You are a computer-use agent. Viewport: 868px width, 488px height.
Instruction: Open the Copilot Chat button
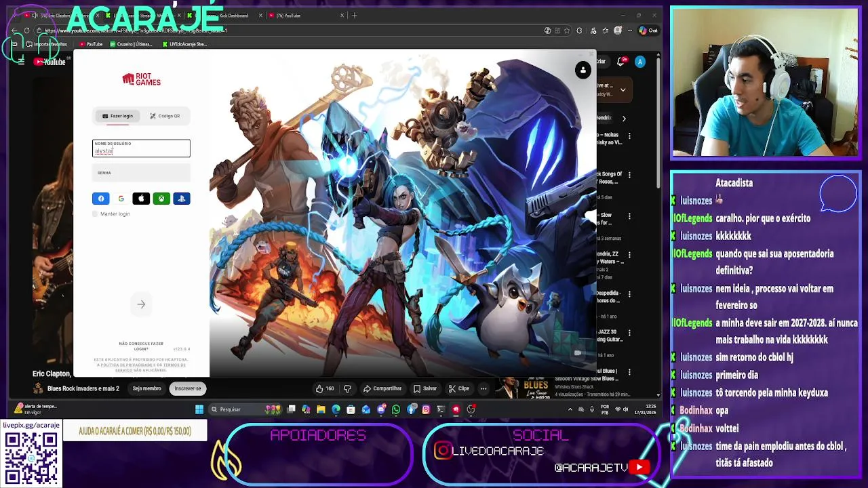click(x=649, y=30)
